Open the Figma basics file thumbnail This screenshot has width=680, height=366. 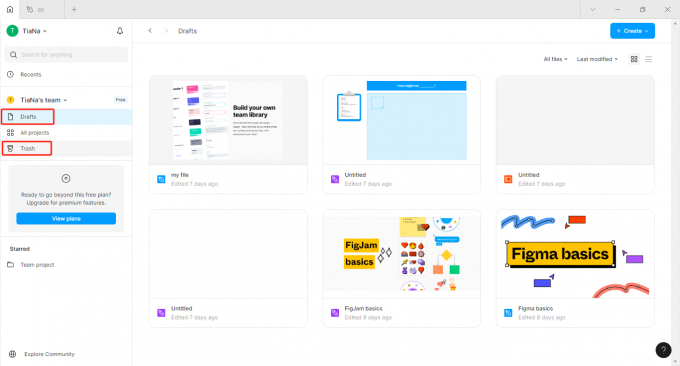575,254
